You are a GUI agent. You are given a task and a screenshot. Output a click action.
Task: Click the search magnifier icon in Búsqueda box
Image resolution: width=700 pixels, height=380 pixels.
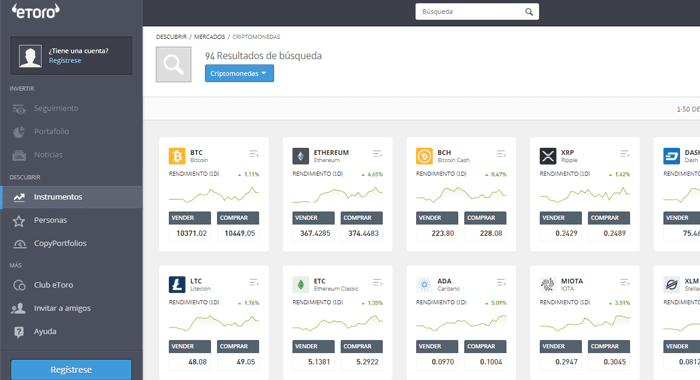(x=529, y=12)
